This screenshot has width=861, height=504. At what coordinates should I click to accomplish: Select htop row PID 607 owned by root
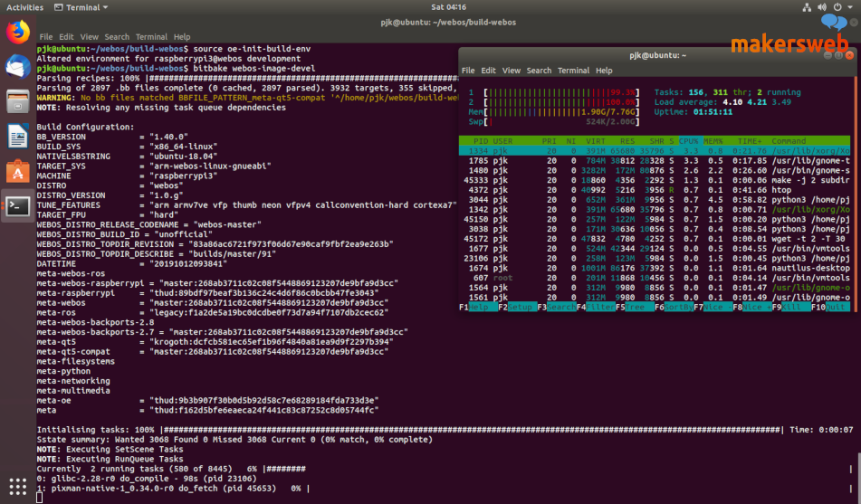655,278
